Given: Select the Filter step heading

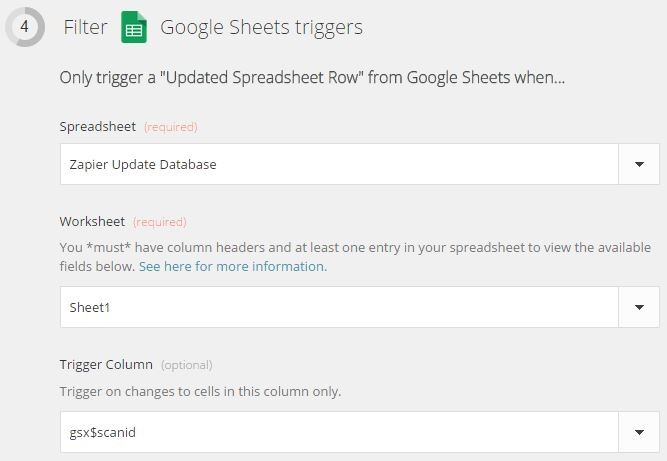Looking at the screenshot, I should [85, 27].
